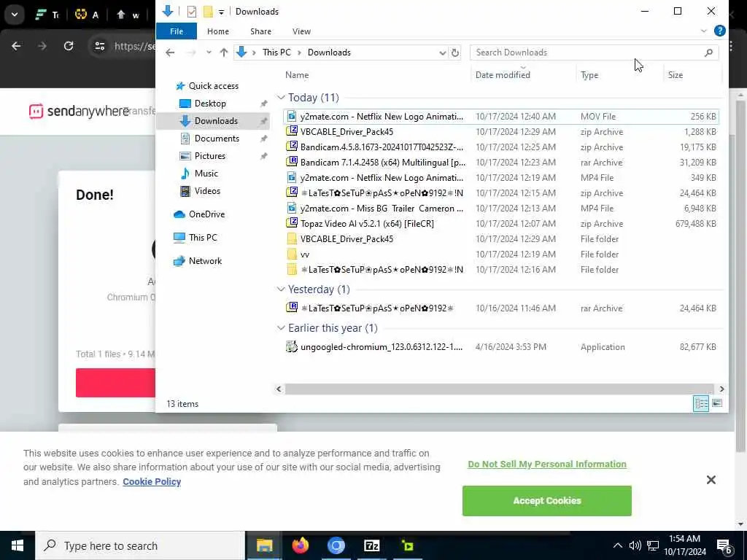
Task: Open Windows Start menu
Action: [18, 545]
